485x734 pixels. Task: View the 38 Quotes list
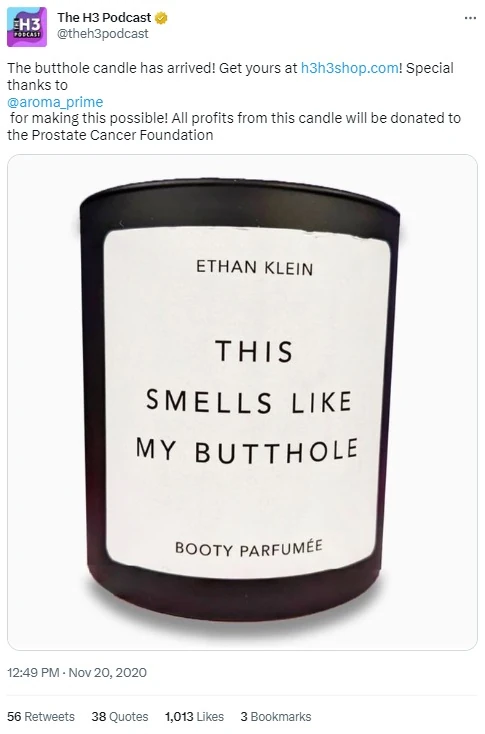pyautogui.click(x=120, y=717)
